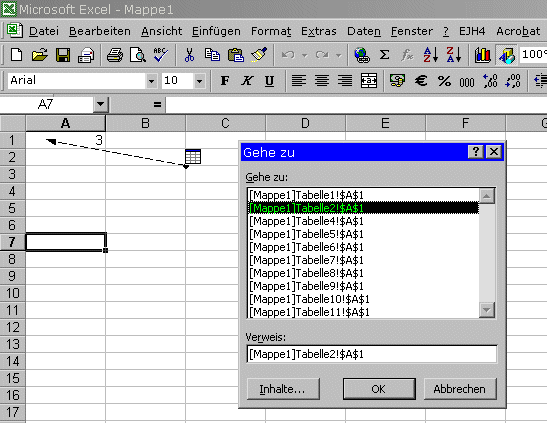Decrease decimal places icon
Screen dimensions: 547x423
[513, 81]
